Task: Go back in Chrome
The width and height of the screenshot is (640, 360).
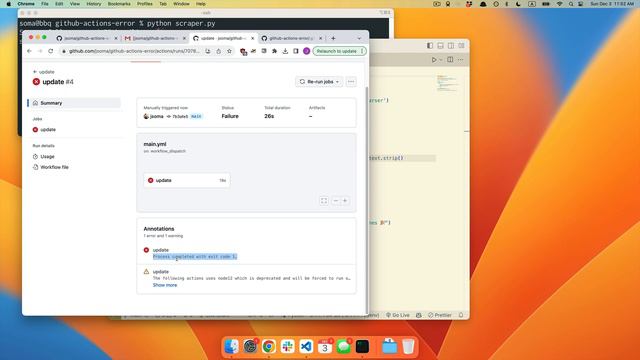Action: point(29,51)
